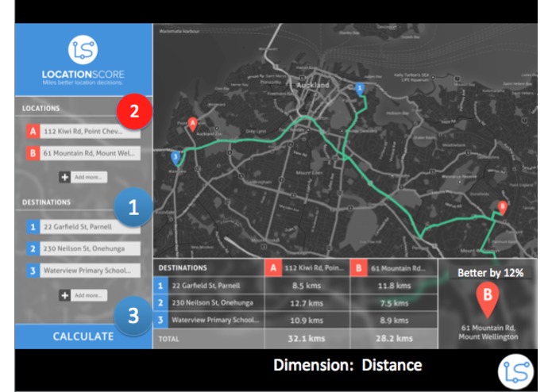Click 61 Mountain Rd, Mount Wellington result address
The height and width of the screenshot is (392, 552).
pyautogui.click(x=488, y=332)
